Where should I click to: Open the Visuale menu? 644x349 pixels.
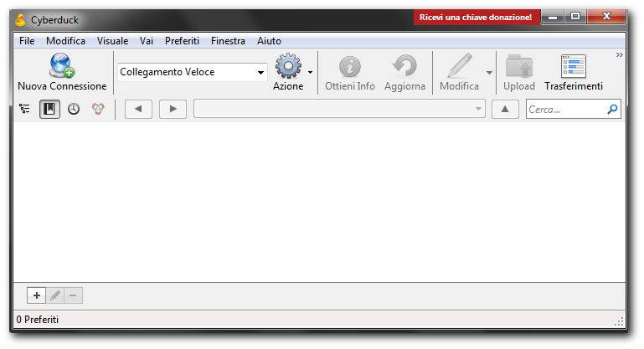pyautogui.click(x=112, y=41)
